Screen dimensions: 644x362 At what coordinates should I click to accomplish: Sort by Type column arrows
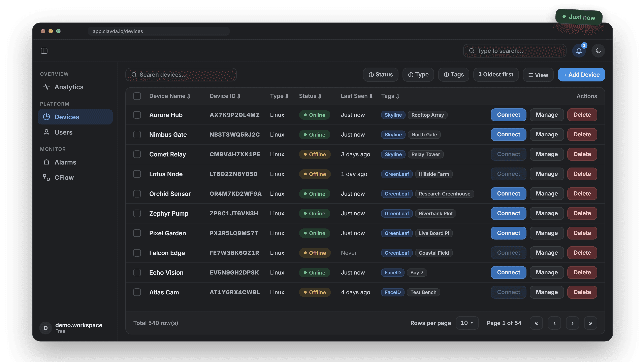[x=287, y=96]
